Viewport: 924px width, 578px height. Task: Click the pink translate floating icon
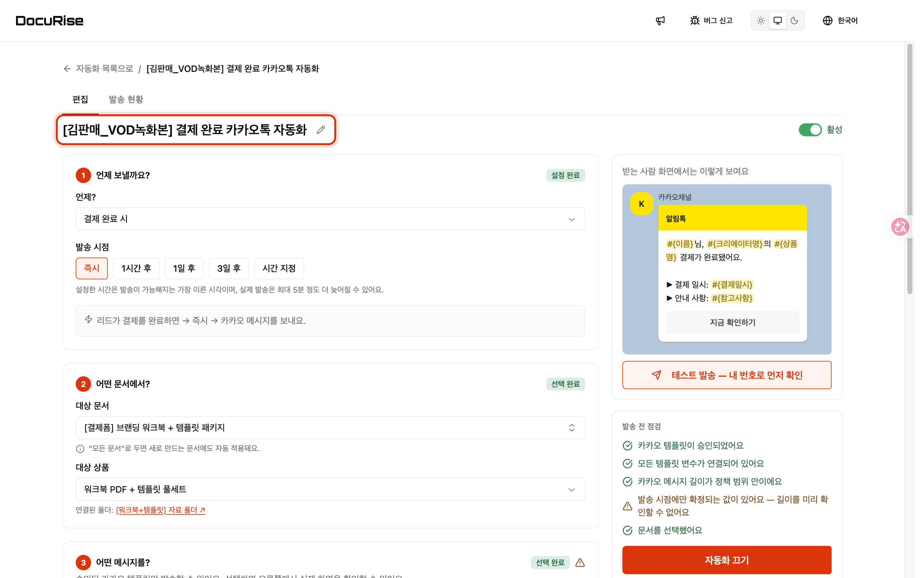pyautogui.click(x=900, y=227)
